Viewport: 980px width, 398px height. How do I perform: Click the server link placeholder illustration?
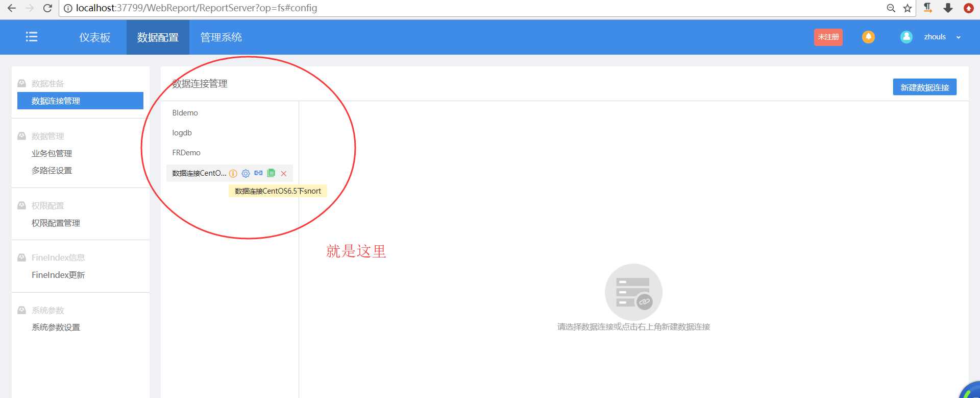[x=633, y=292]
